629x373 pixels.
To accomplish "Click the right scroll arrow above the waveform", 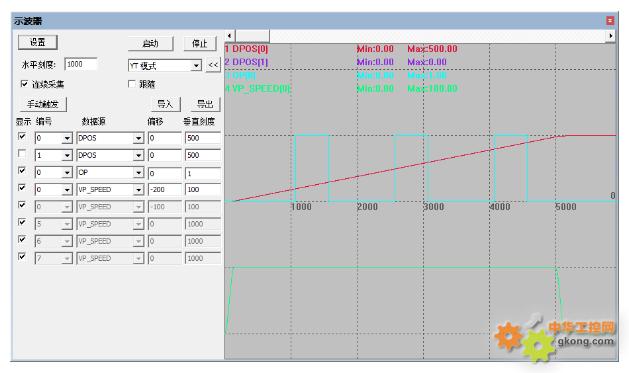I will 610,36.
